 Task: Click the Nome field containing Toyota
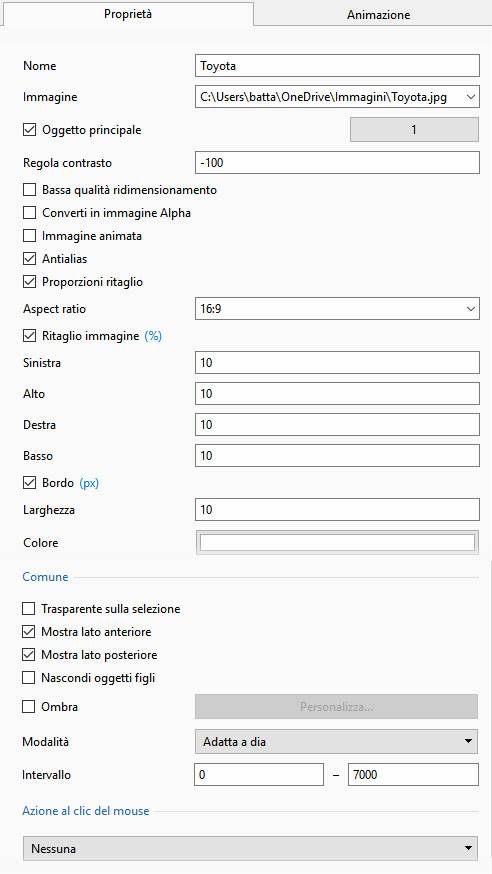[x=337, y=66]
